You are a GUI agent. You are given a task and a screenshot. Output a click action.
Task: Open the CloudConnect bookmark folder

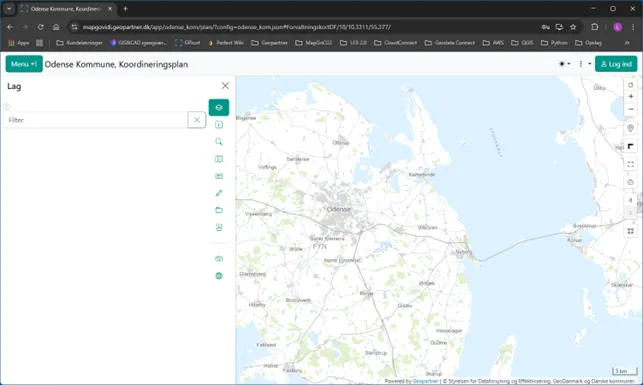point(395,43)
